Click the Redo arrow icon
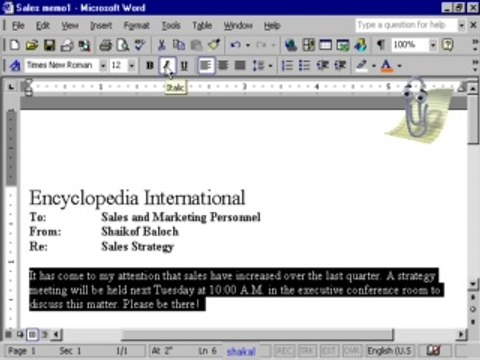This screenshot has width=480, height=360. click(262, 45)
